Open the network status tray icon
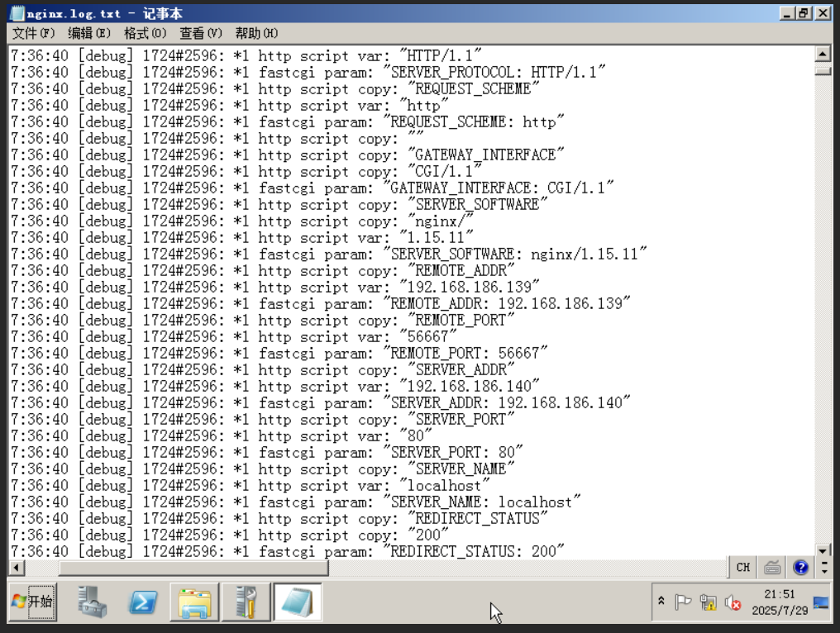This screenshot has width=840, height=633. coord(708,602)
